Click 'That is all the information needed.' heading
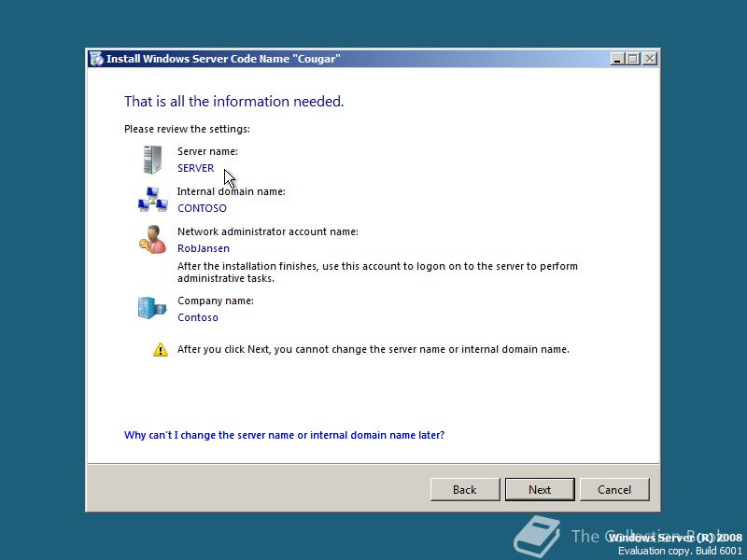This screenshot has height=560, width=747. (234, 101)
